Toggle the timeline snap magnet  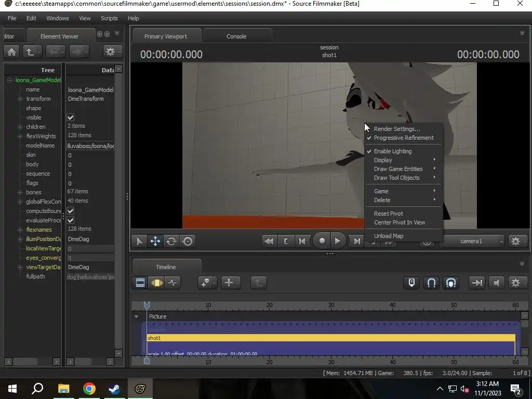click(431, 283)
